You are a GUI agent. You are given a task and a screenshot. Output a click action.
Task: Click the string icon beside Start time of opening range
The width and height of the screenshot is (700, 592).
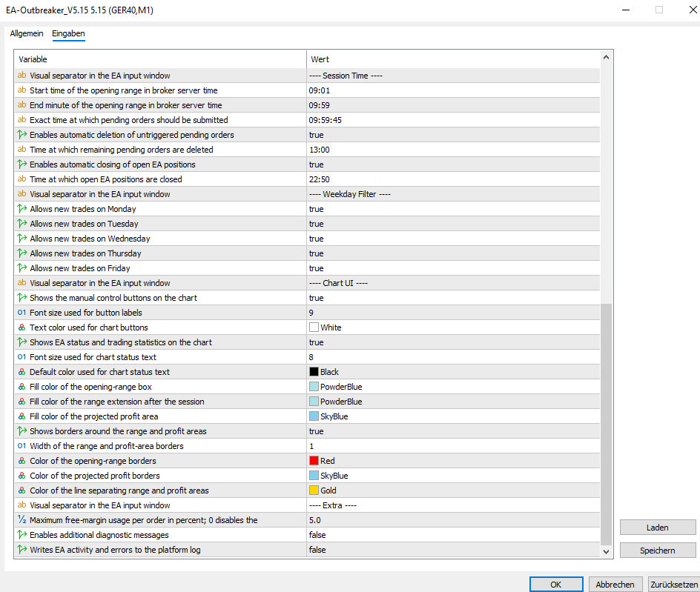(x=22, y=90)
